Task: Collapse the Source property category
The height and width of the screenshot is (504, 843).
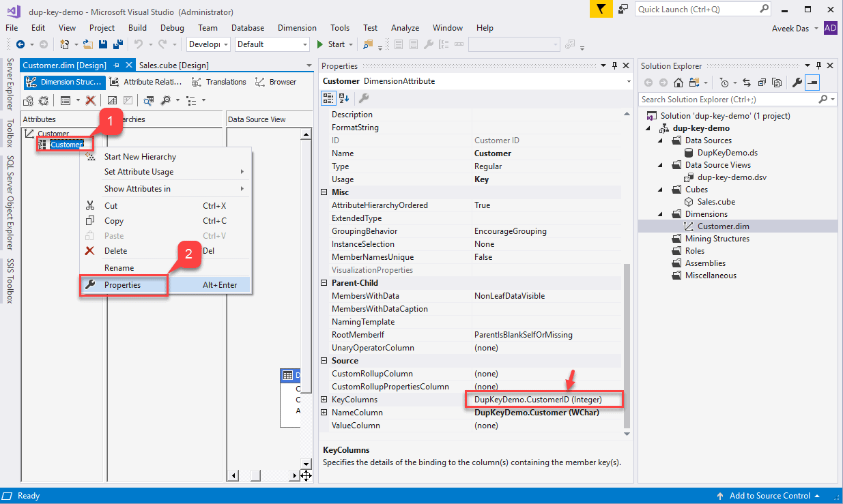Action: click(x=324, y=361)
